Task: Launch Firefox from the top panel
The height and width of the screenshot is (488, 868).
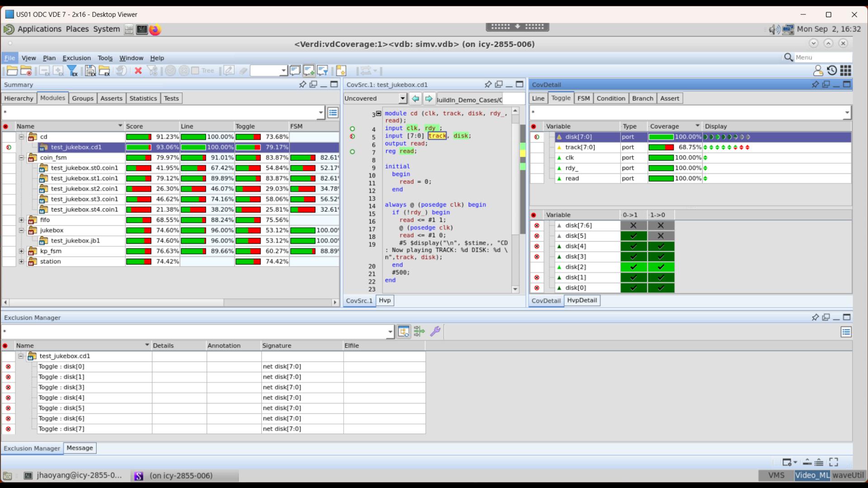Action: [155, 29]
